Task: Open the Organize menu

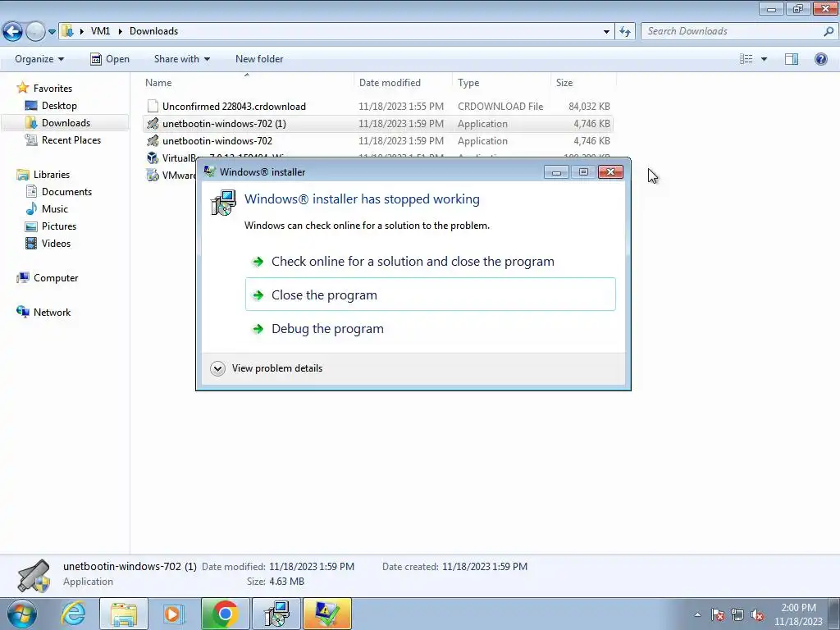Action: tap(39, 59)
